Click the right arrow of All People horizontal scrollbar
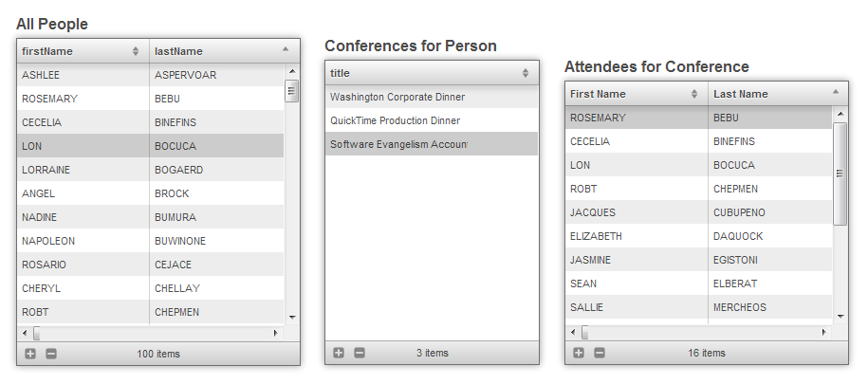Screen dimensions: 868x384 click(276, 333)
